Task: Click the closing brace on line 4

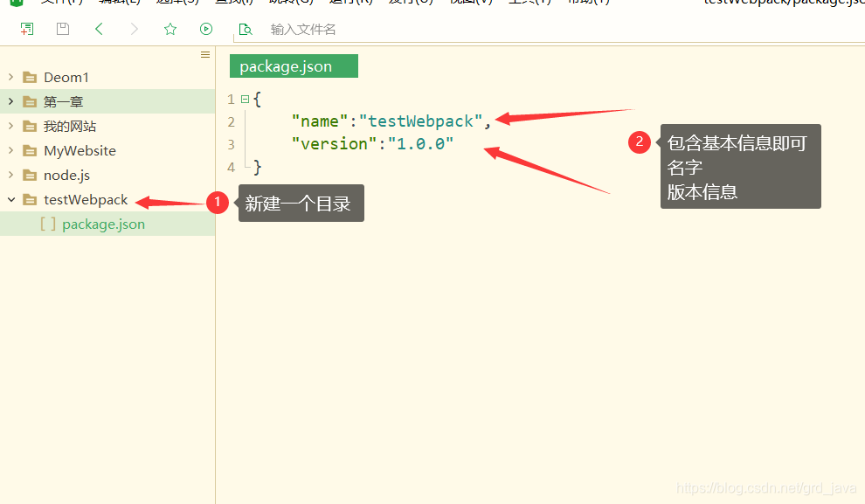Action: pyautogui.click(x=257, y=167)
